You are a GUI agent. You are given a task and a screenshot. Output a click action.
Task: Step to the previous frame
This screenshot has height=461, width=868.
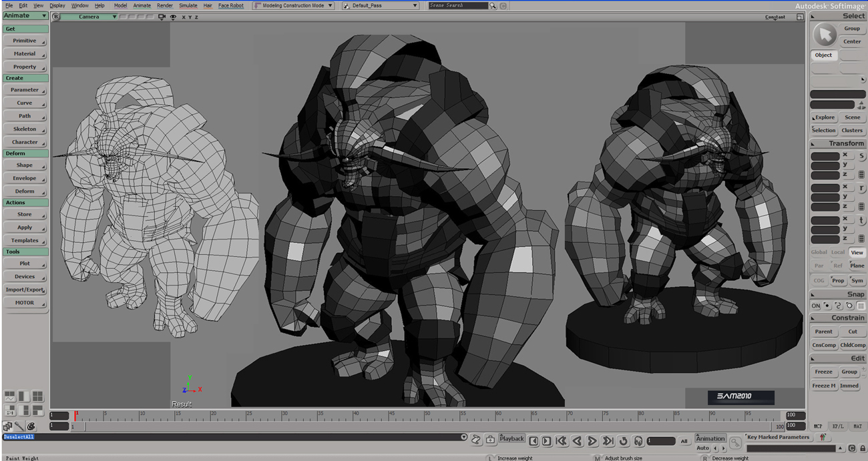pyautogui.click(x=533, y=441)
